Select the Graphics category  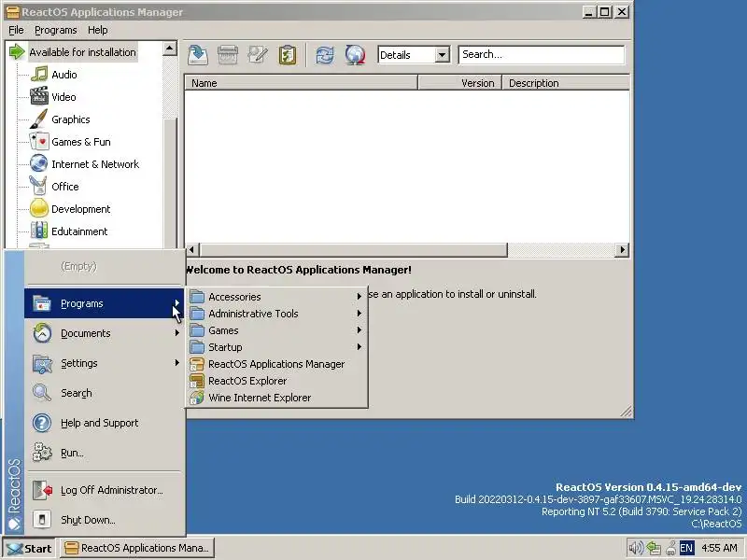tap(71, 119)
